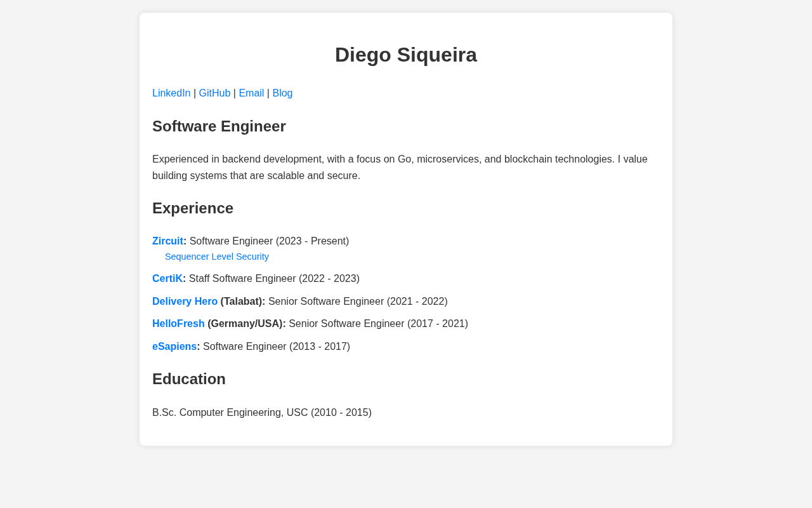Visit the CertiK company link
This screenshot has width=812, height=508.
167,279
